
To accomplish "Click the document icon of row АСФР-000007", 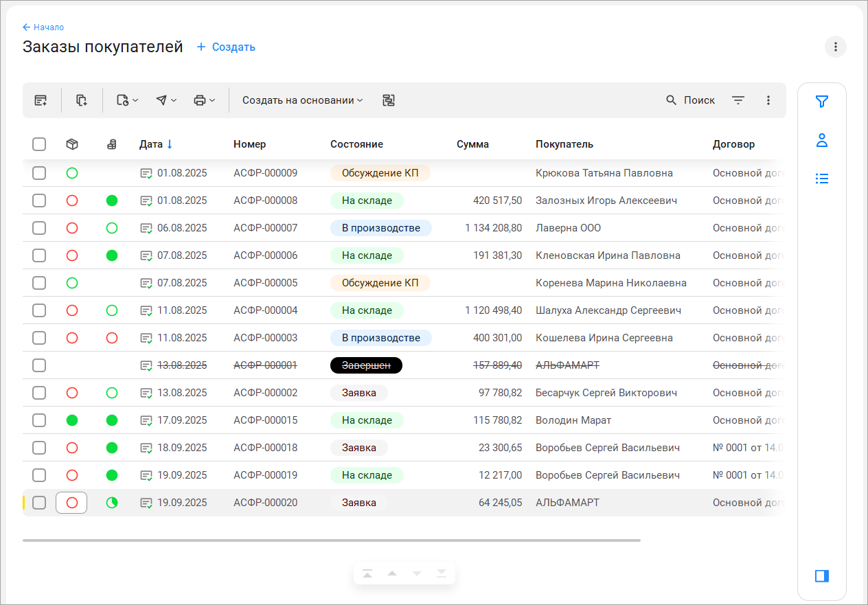I will coord(146,228).
